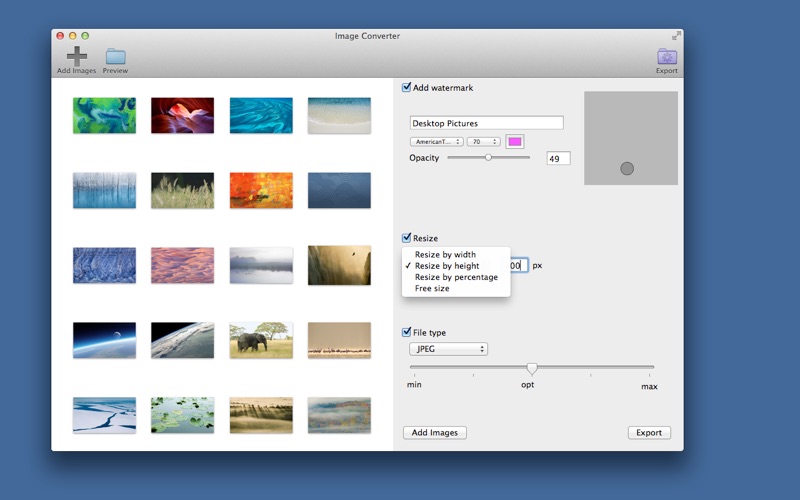This screenshot has height=500, width=800.
Task: Click the watermark position dot in preview
Action: click(x=627, y=168)
